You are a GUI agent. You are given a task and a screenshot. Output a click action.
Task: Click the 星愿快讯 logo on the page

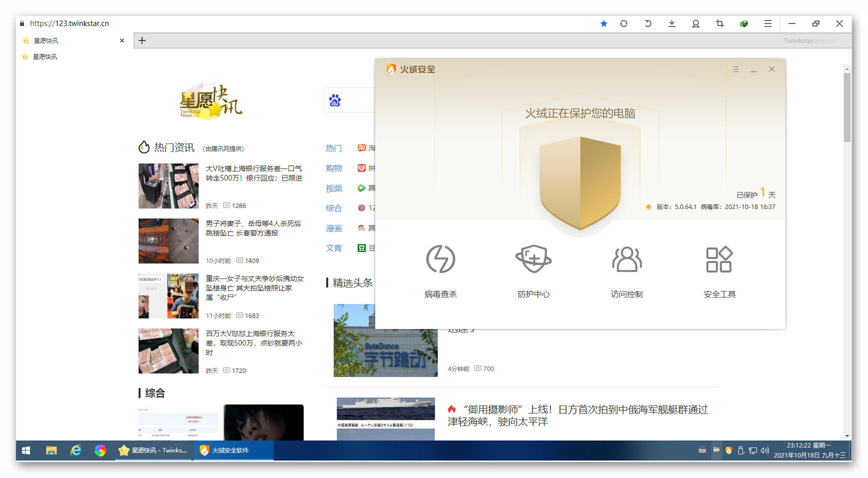point(211,100)
